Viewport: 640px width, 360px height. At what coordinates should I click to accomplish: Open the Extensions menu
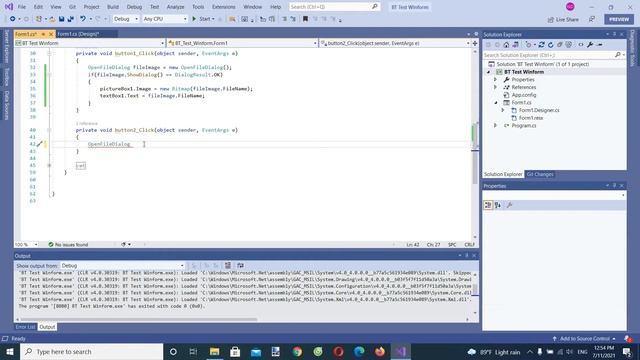click(224, 7)
